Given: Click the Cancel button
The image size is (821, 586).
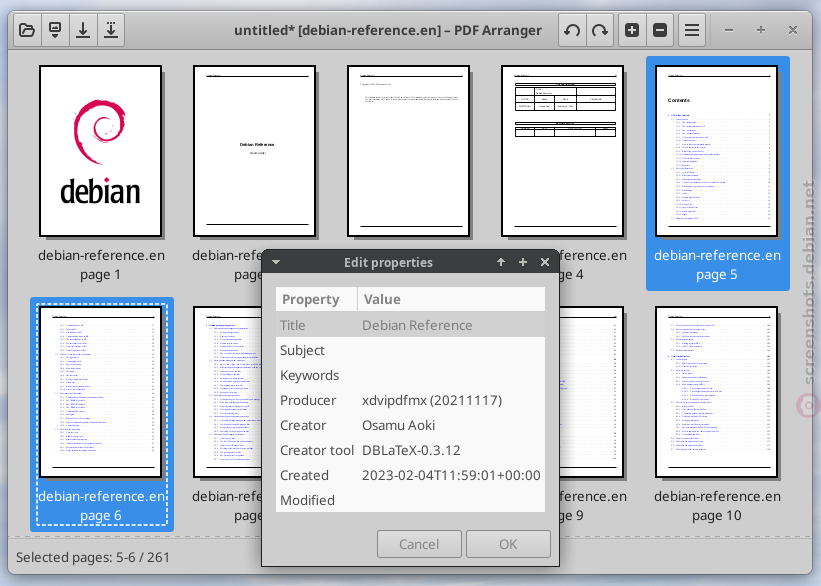Looking at the screenshot, I should [x=419, y=544].
